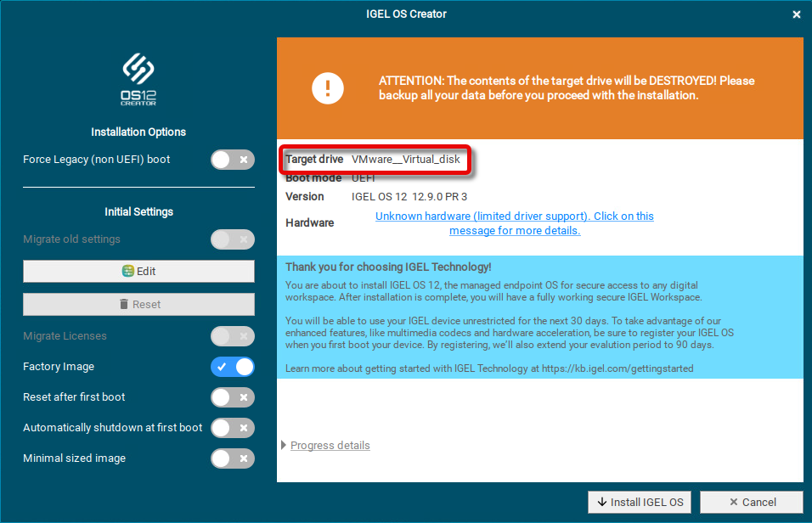Toggle the Migrate Licenses switch

[x=233, y=336]
